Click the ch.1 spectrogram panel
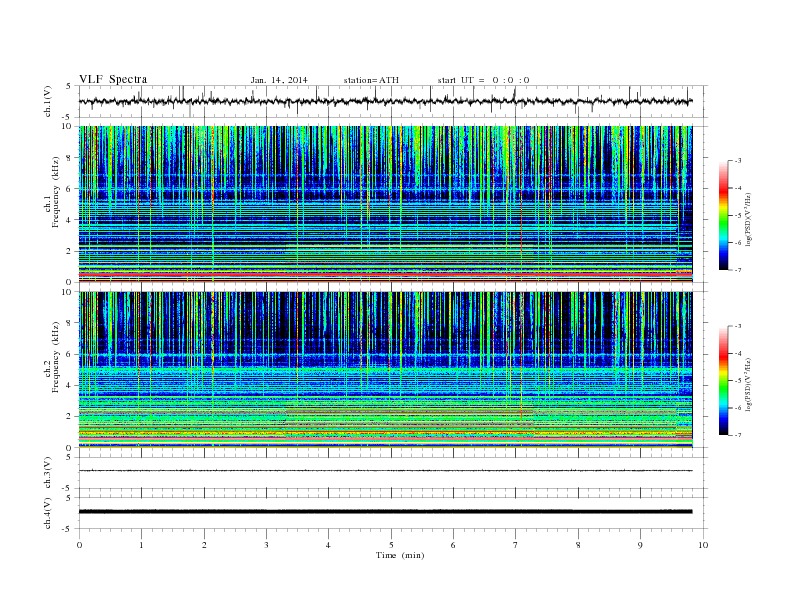Viewport: 792px width, 612px height. click(385, 204)
